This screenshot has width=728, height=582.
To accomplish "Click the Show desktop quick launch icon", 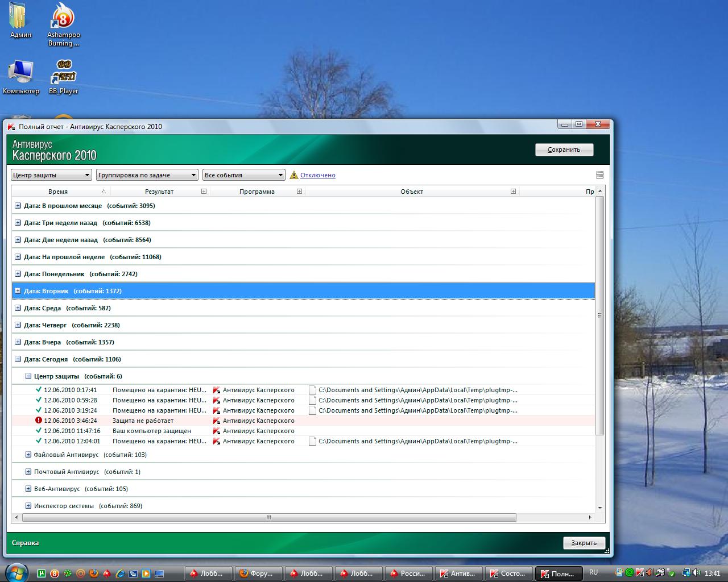I will click(x=159, y=573).
